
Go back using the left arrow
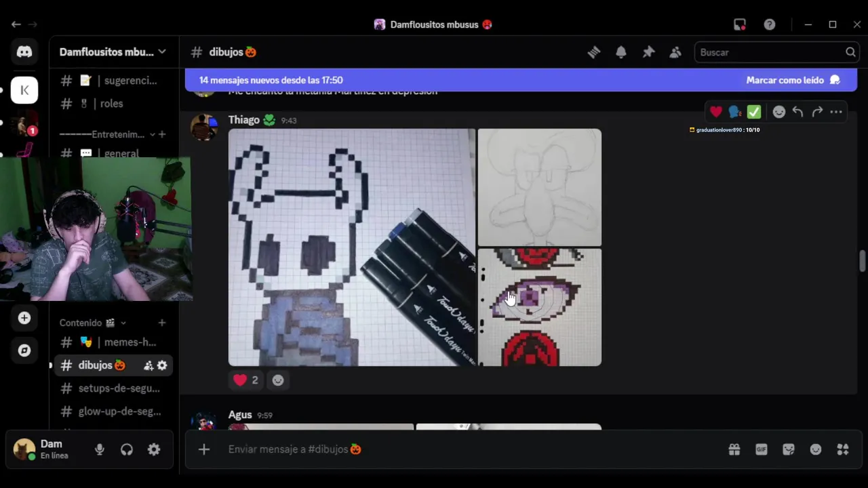pos(16,24)
